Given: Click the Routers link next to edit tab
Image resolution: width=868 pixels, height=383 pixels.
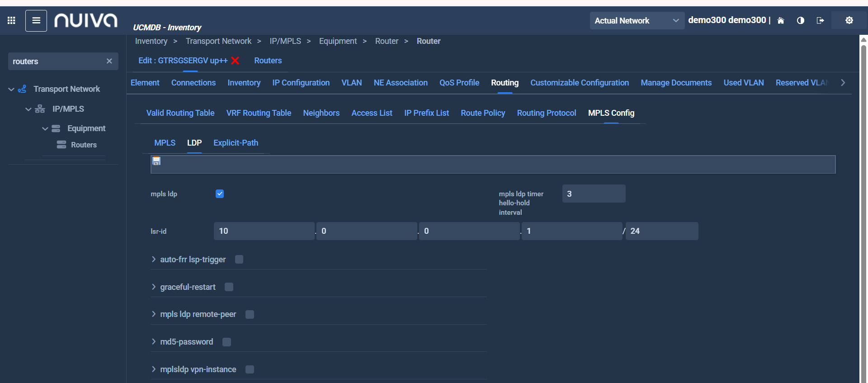Looking at the screenshot, I should 268,61.
